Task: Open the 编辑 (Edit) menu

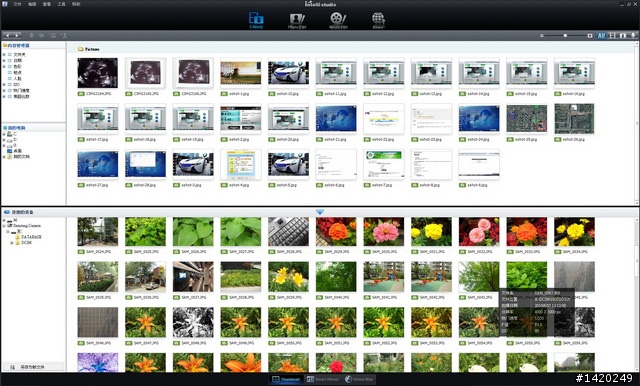Action: tap(32, 4)
